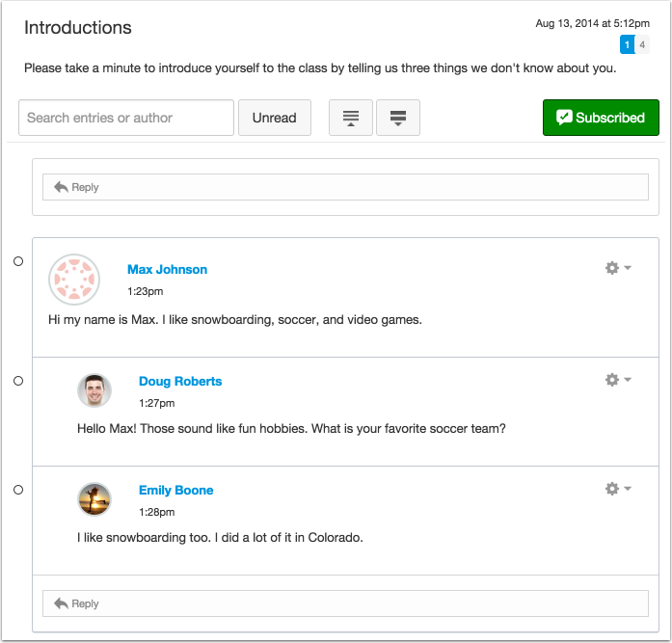Expand all replies using the expand icon
Image resolution: width=672 pixels, height=643 pixels.
(x=398, y=118)
